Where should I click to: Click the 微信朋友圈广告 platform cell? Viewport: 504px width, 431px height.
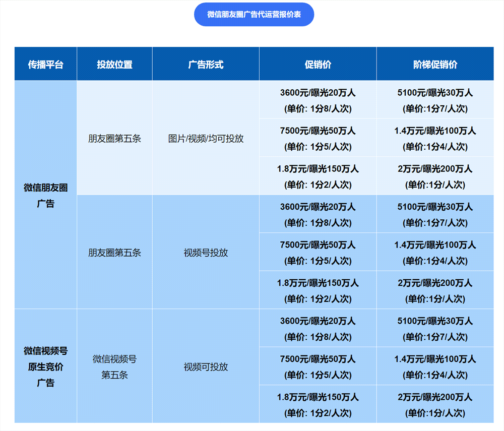point(46,195)
